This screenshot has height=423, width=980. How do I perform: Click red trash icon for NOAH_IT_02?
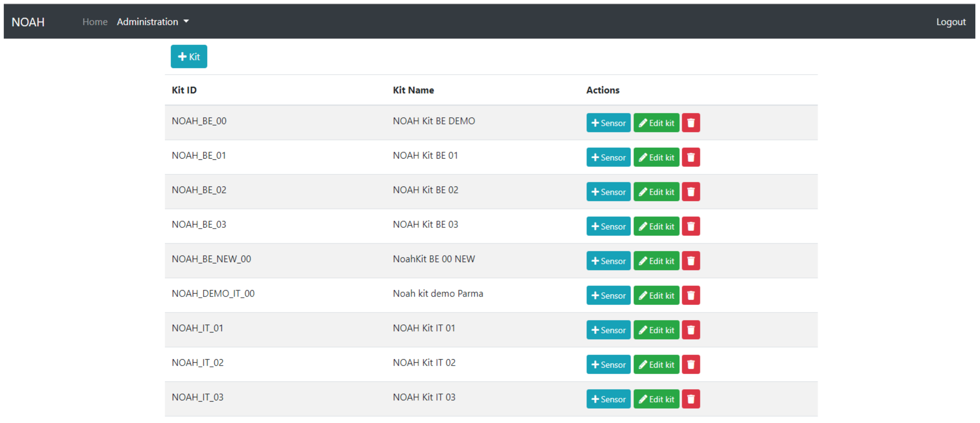pos(691,364)
